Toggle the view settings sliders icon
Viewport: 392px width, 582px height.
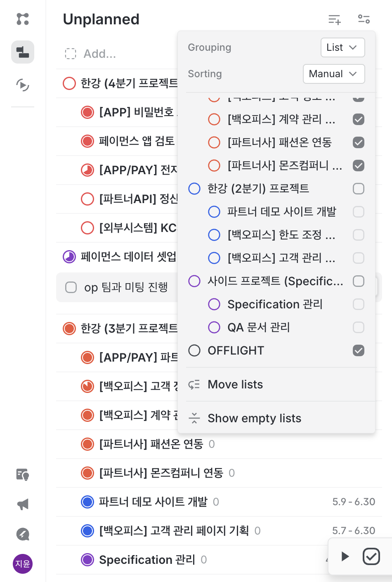coord(364,19)
